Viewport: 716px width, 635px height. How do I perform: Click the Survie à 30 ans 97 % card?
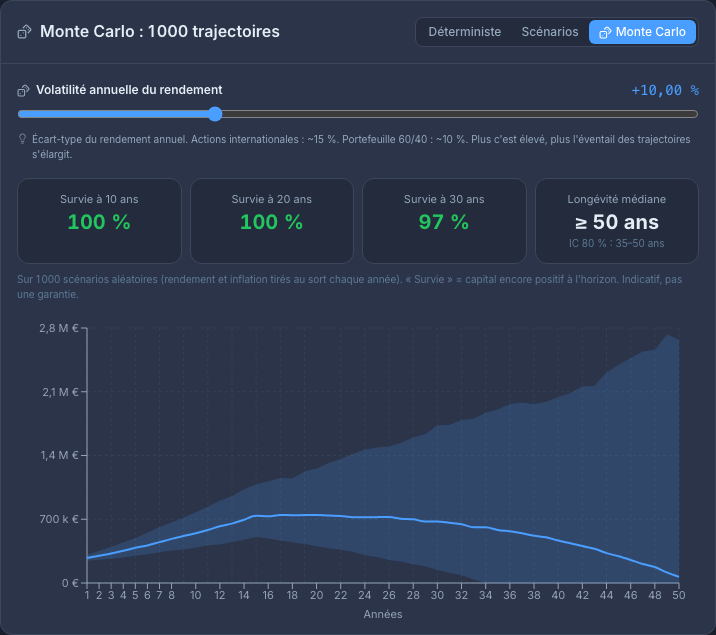[444, 220]
